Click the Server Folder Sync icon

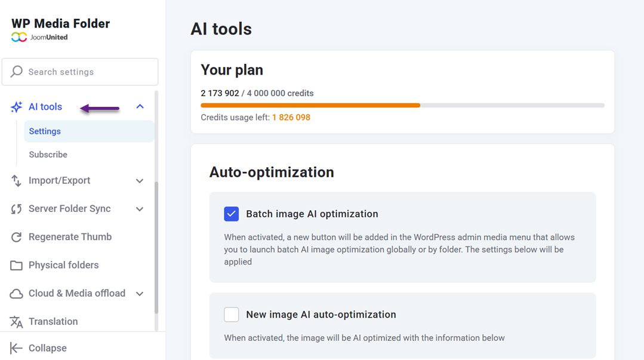(17, 209)
